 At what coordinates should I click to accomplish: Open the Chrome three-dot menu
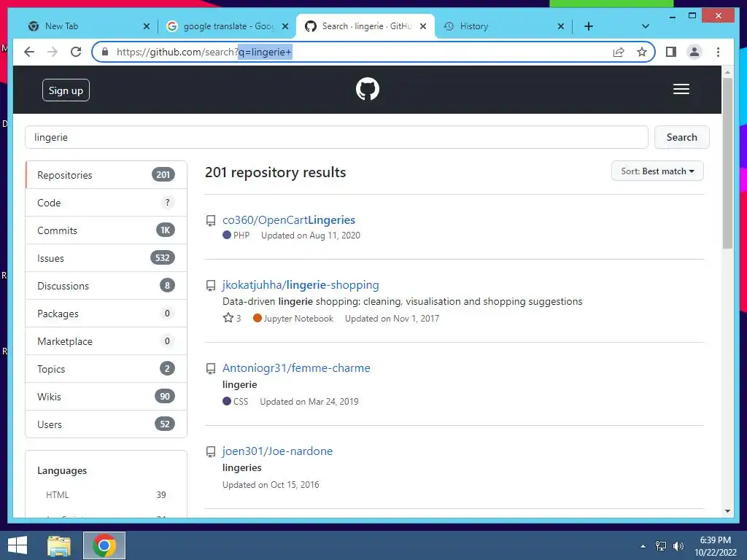(x=718, y=52)
